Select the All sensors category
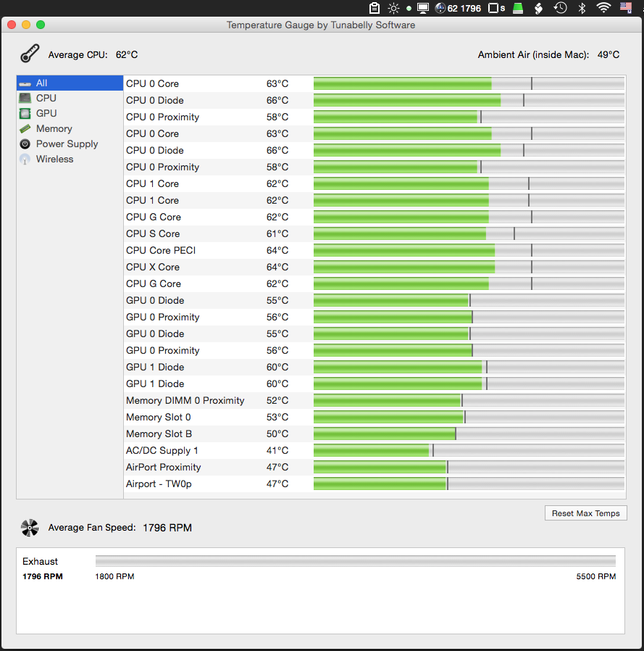Image resolution: width=644 pixels, height=651 pixels. (x=70, y=83)
